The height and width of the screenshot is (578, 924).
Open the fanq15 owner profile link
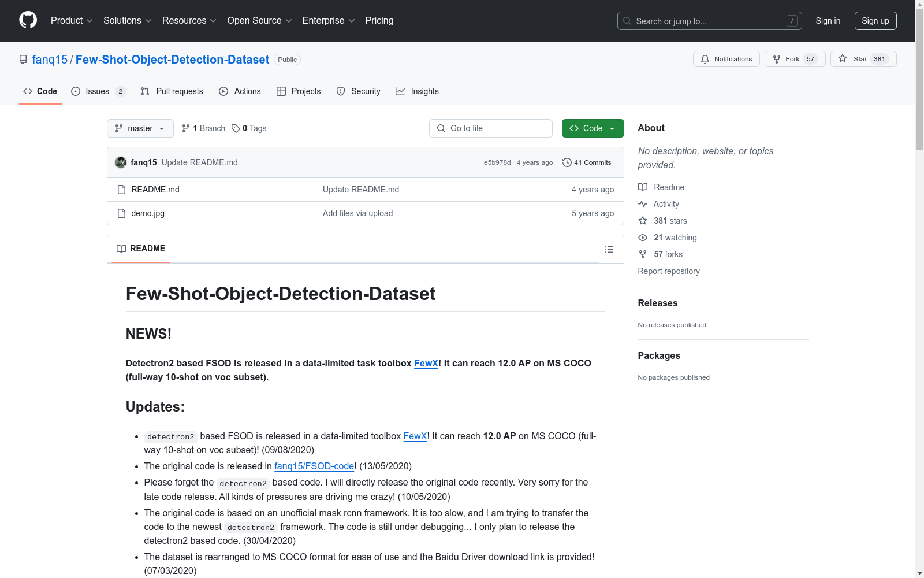pyautogui.click(x=50, y=60)
